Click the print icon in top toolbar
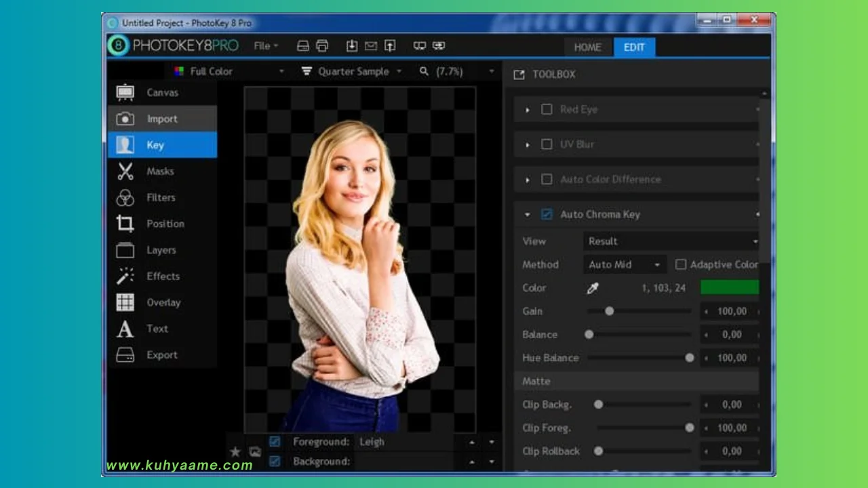Screen dimensions: 868x488 point(322,45)
